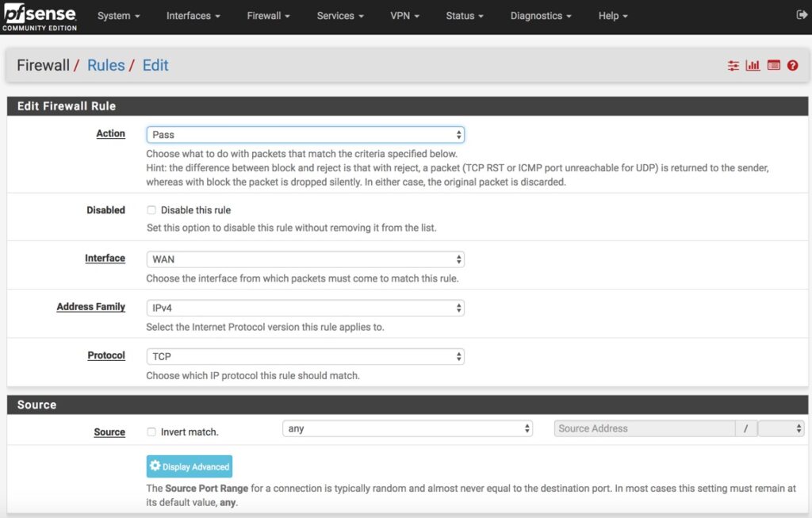Check the Invert match option for Source
812x518 pixels.
click(x=151, y=432)
